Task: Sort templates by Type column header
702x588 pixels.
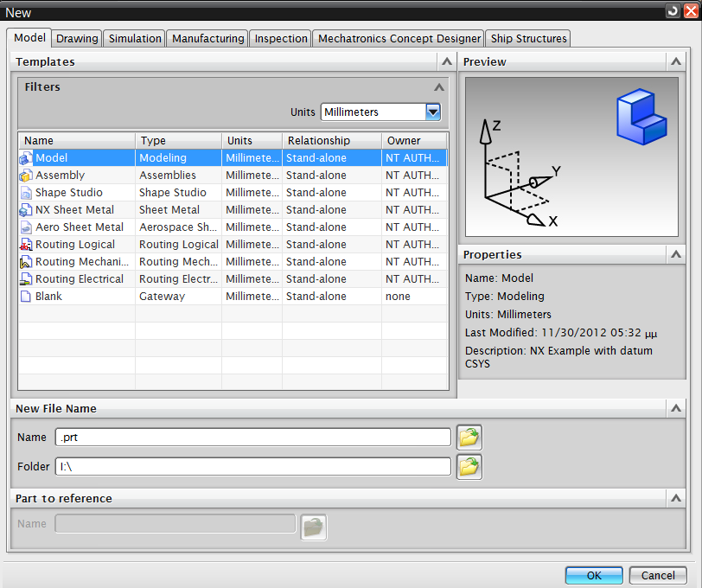Action: pyautogui.click(x=179, y=141)
